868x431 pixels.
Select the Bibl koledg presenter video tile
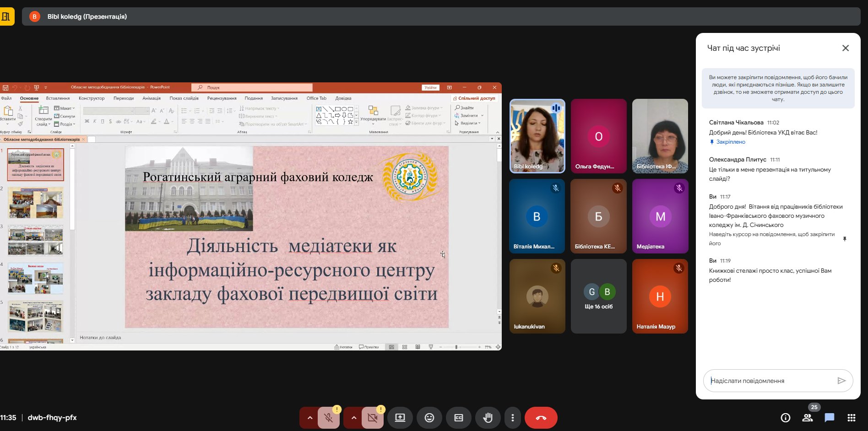[x=537, y=136]
